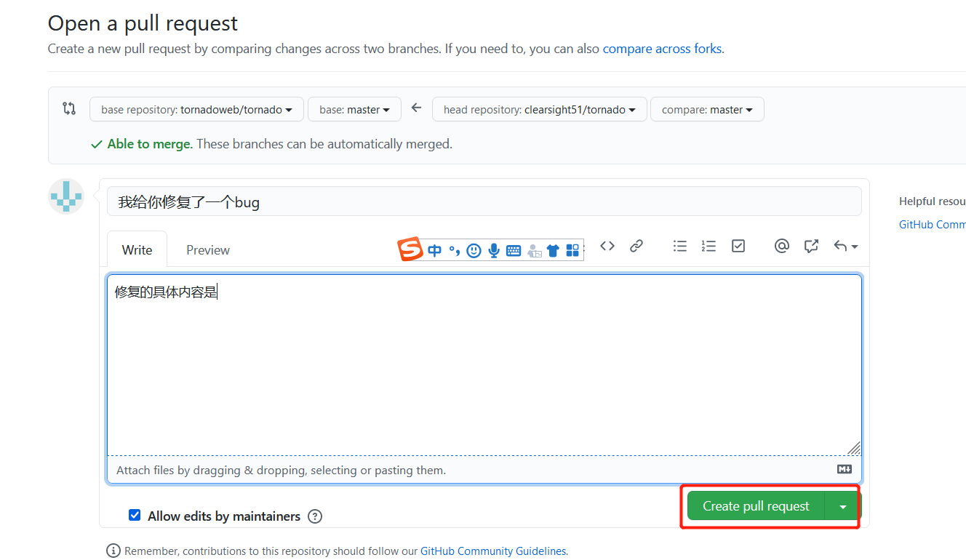Image resolution: width=966 pixels, height=560 pixels.
Task: Insert a bulleted list
Action: pos(680,246)
